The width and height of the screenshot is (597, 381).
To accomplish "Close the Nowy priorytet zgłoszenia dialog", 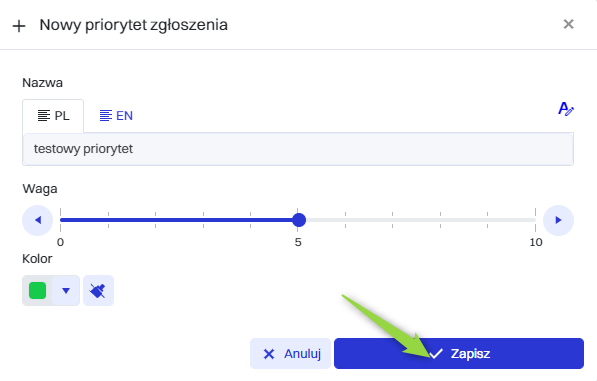I will [568, 24].
